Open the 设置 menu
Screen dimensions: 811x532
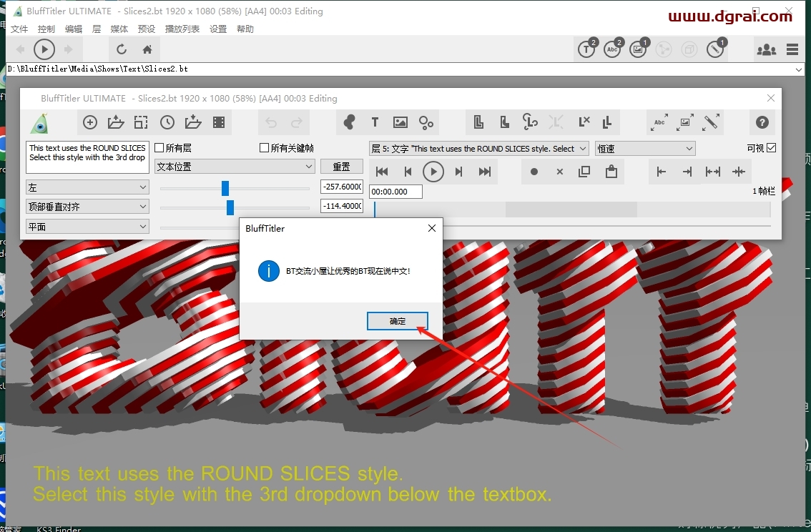click(217, 29)
